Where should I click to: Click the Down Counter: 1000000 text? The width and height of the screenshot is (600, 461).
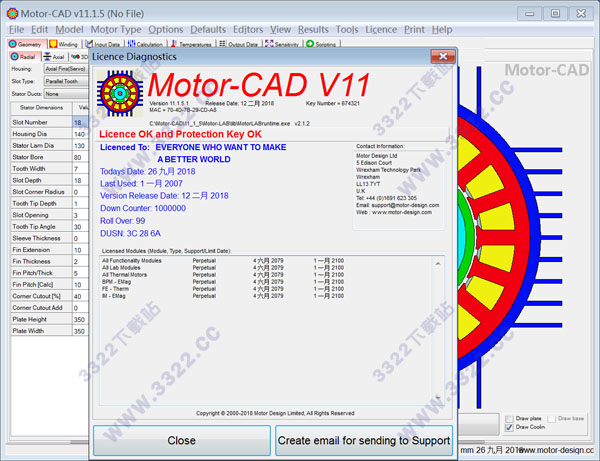[x=143, y=208]
